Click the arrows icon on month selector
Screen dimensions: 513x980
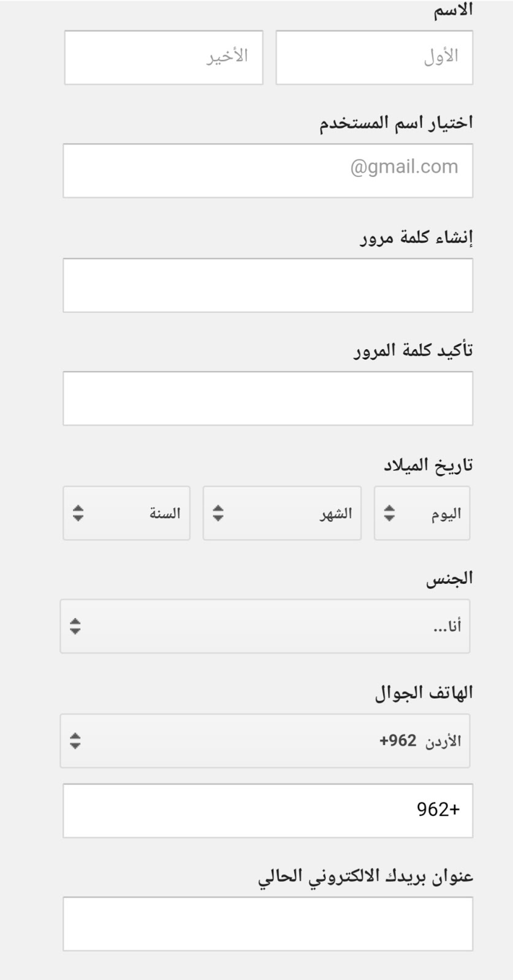click(218, 513)
